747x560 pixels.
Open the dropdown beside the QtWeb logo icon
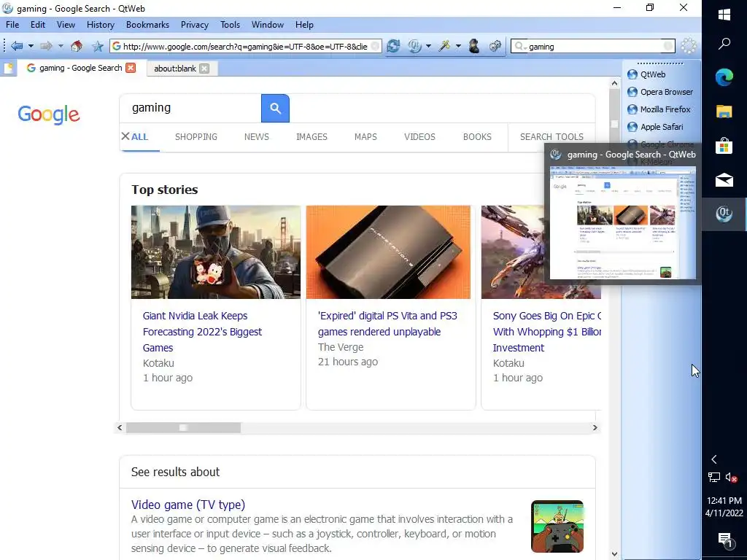428,46
